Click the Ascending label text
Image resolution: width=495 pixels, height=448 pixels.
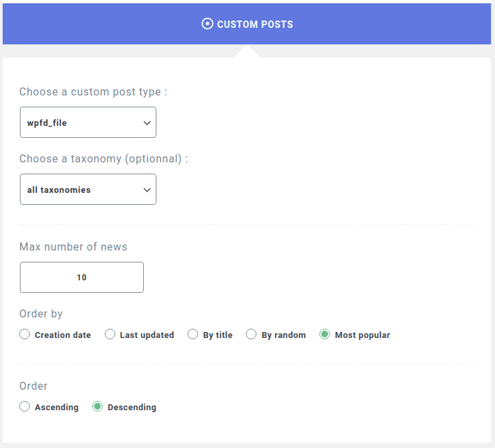pyautogui.click(x=56, y=408)
